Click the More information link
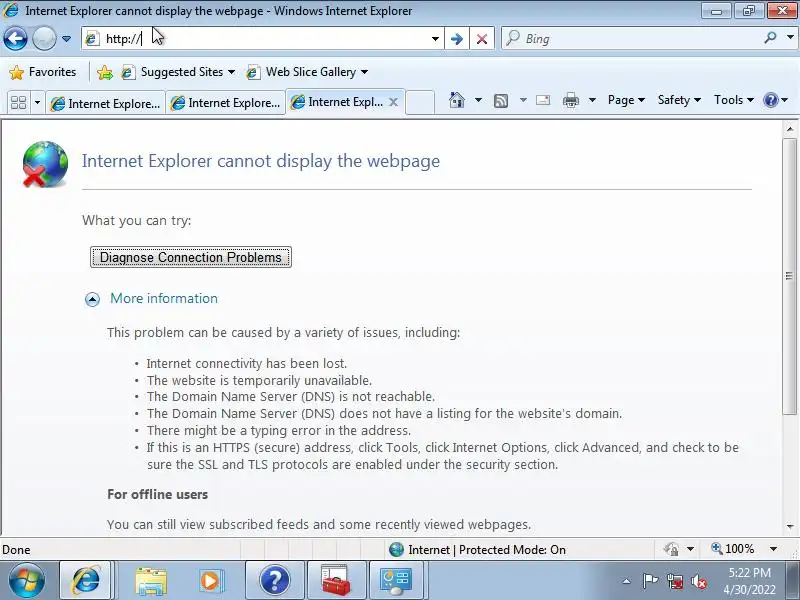 pos(164,298)
